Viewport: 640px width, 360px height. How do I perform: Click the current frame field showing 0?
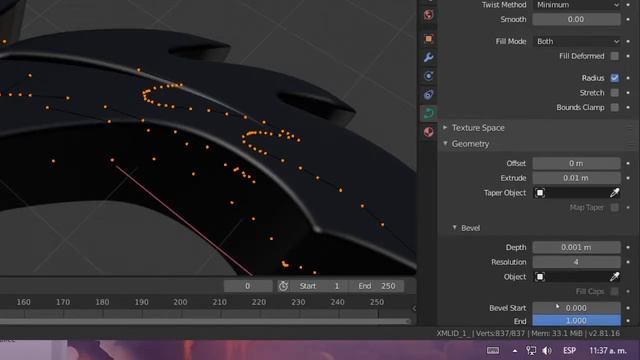(248, 286)
